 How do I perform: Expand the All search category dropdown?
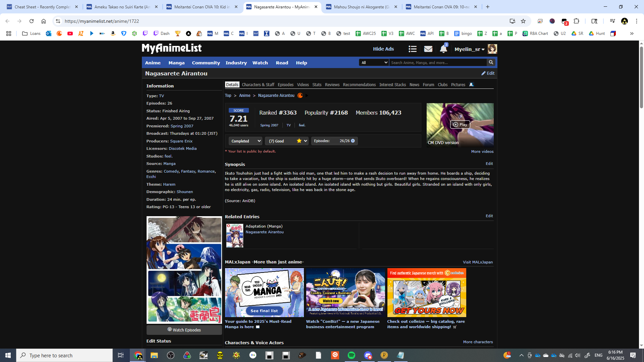click(x=374, y=63)
